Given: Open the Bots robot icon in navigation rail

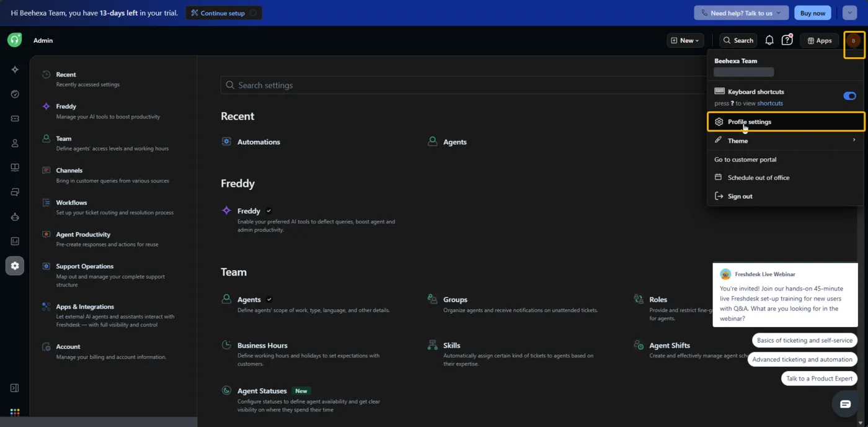Looking at the screenshot, I should (15, 217).
